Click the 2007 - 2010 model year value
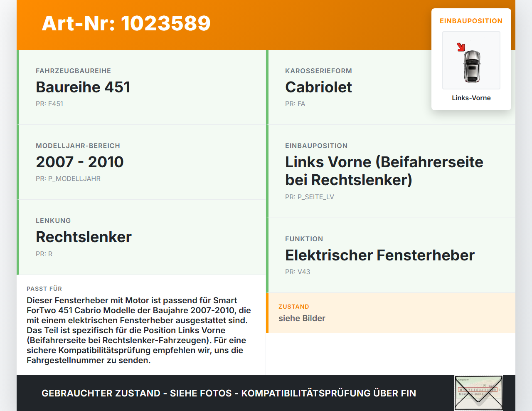The width and height of the screenshot is (532, 411). 80,162
